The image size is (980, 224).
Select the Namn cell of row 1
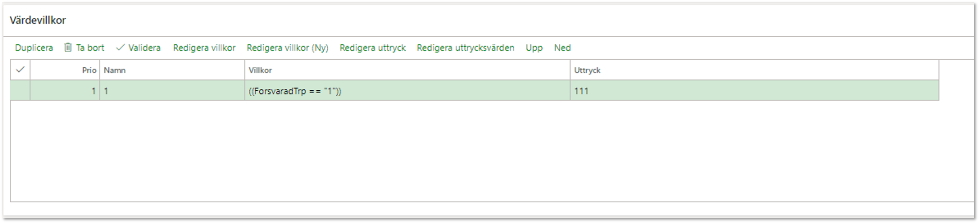172,91
